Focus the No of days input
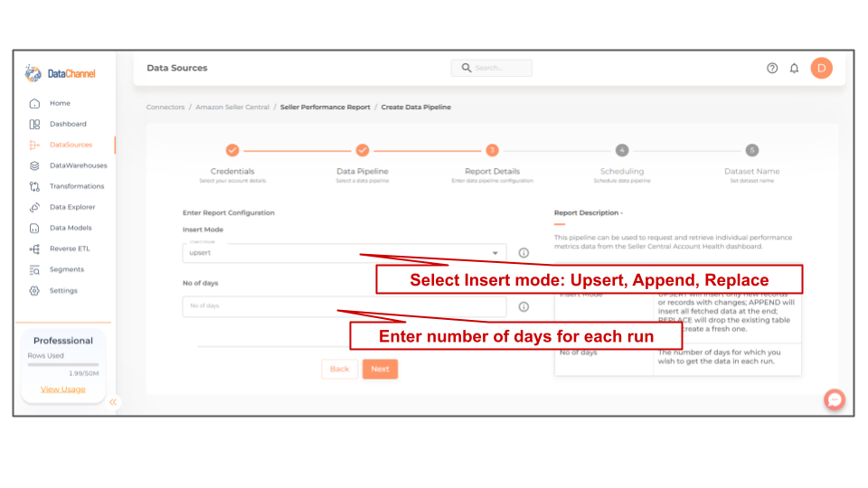868x488 pixels. click(x=344, y=306)
